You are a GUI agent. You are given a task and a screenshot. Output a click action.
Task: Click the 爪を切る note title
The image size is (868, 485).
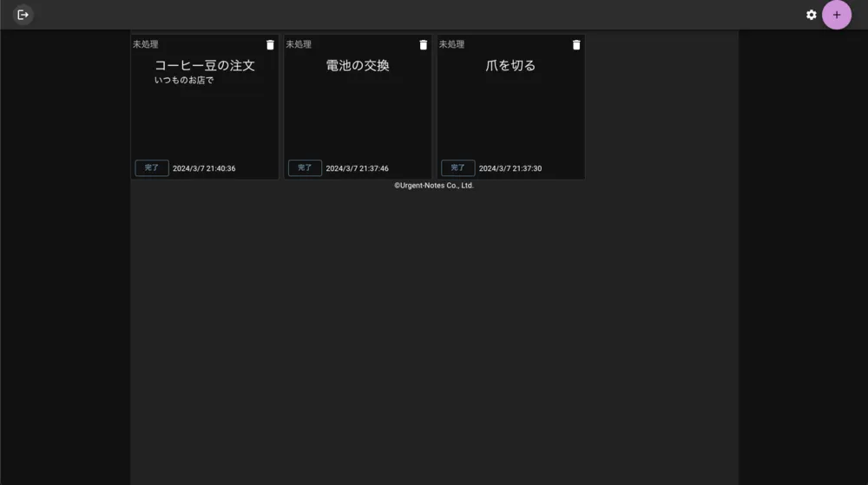(x=510, y=66)
